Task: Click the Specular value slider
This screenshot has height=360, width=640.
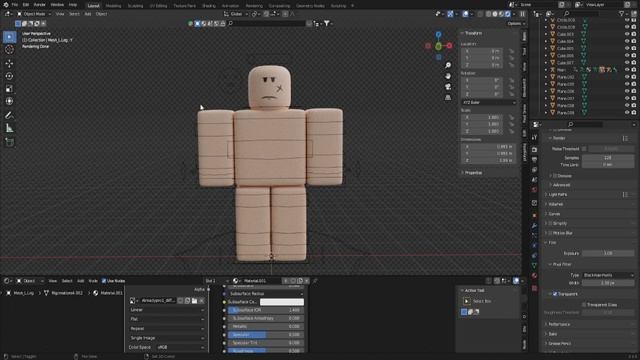Action: click(266, 335)
